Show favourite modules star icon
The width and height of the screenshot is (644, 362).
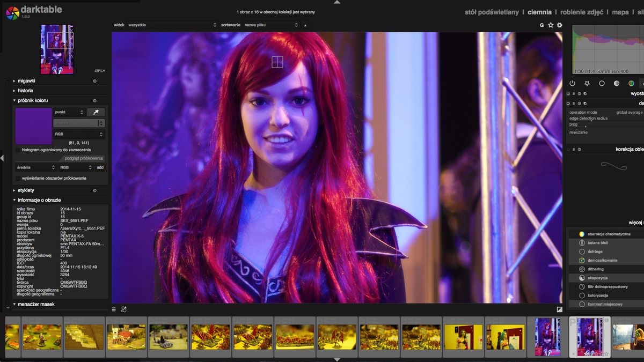click(x=587, y=83)
